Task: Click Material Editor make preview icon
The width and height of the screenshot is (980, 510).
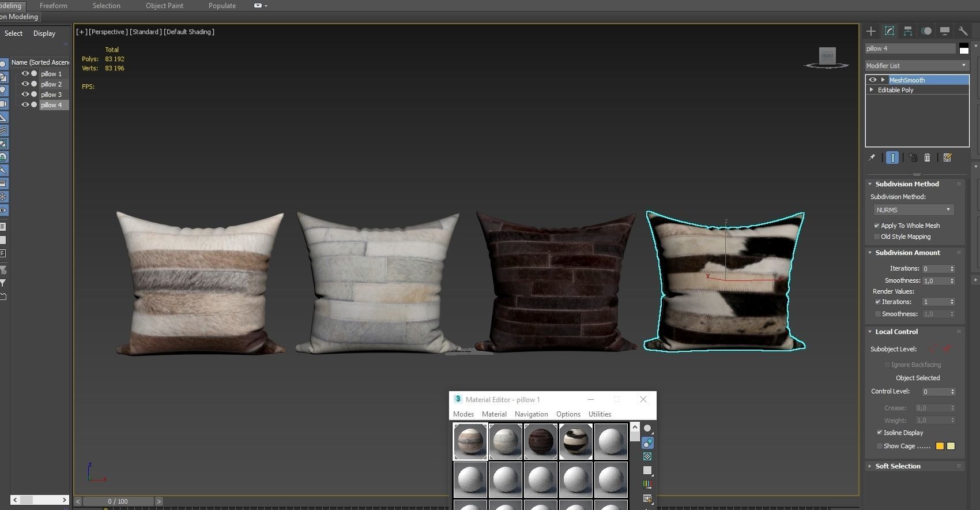Action: coord(648,498)
